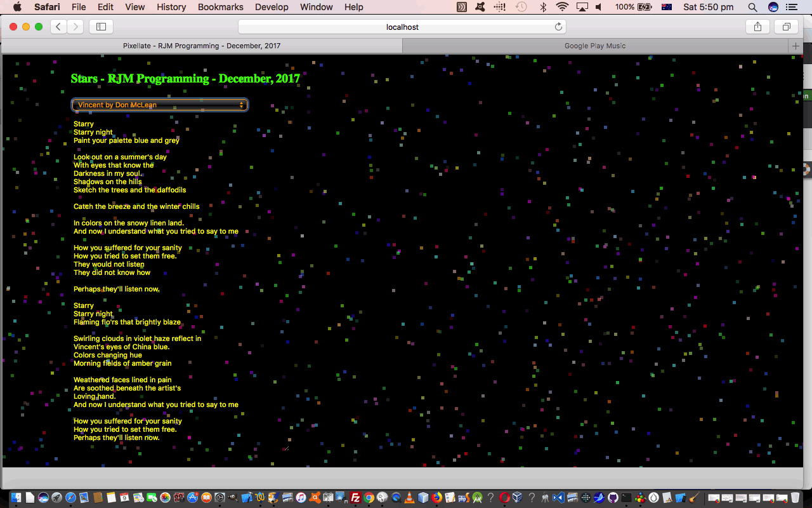Switch to Google Play Music tab
The height and width of the screenshot is (508, 812).
coord(595,46)
